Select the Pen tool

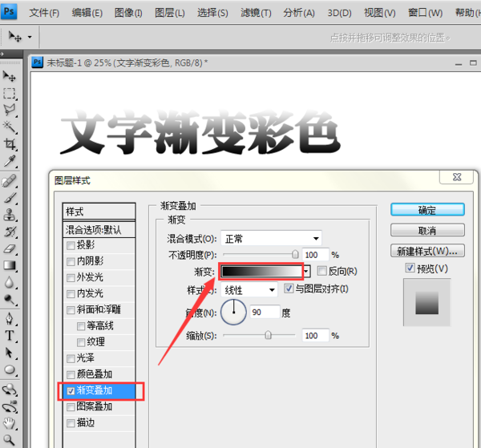pyautogui.click(x=9, y=319)
